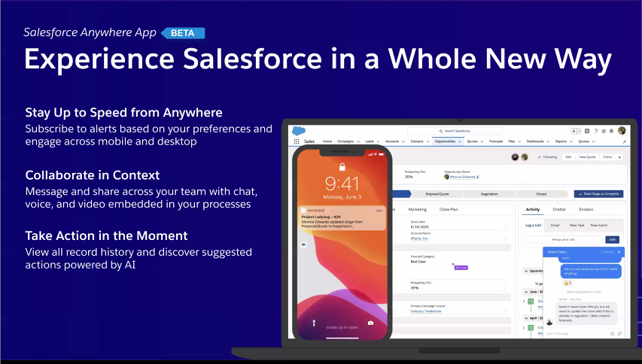Select the New Task tab
Image resolution: width=642 pixels, height=364 pixels.
577,226
